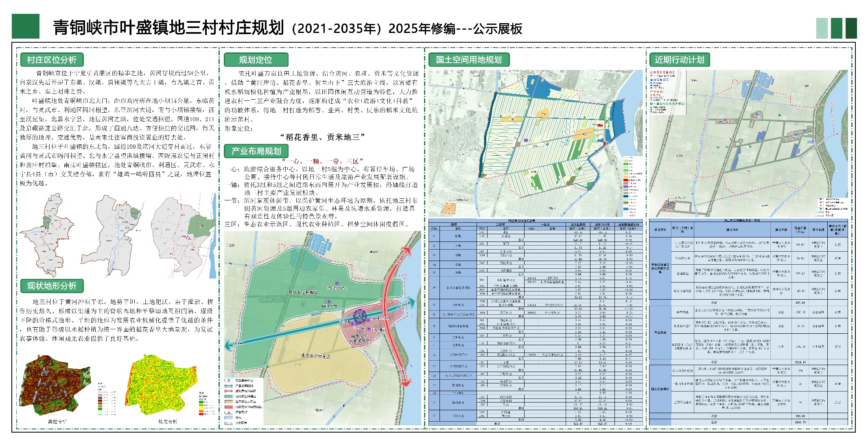Click the land use structure adjustment table
868x446 pixels.
point(536,322)
